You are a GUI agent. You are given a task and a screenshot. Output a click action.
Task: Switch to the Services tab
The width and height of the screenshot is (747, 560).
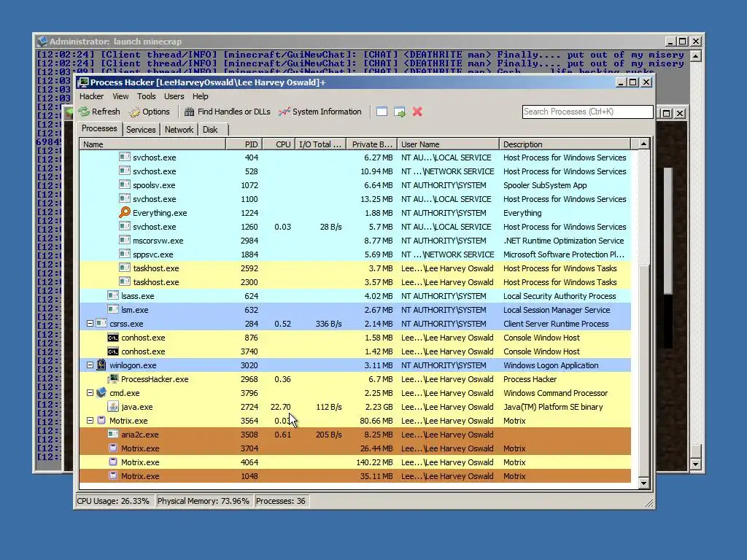[x=141, y=130]
